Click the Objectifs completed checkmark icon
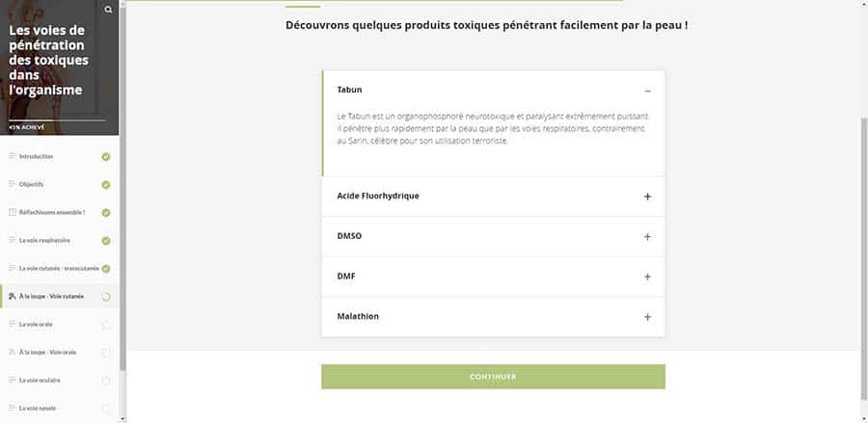 coord(106,184)
